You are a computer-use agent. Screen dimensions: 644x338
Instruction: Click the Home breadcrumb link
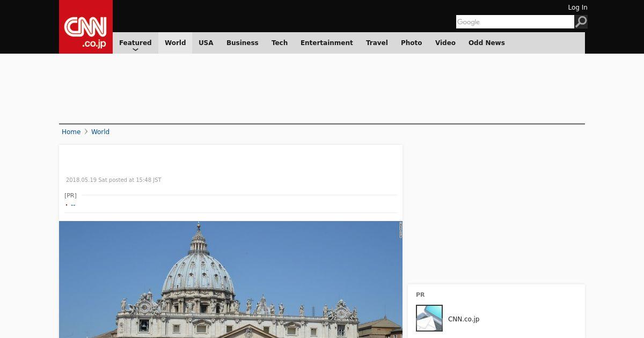(x=71, y=132)
